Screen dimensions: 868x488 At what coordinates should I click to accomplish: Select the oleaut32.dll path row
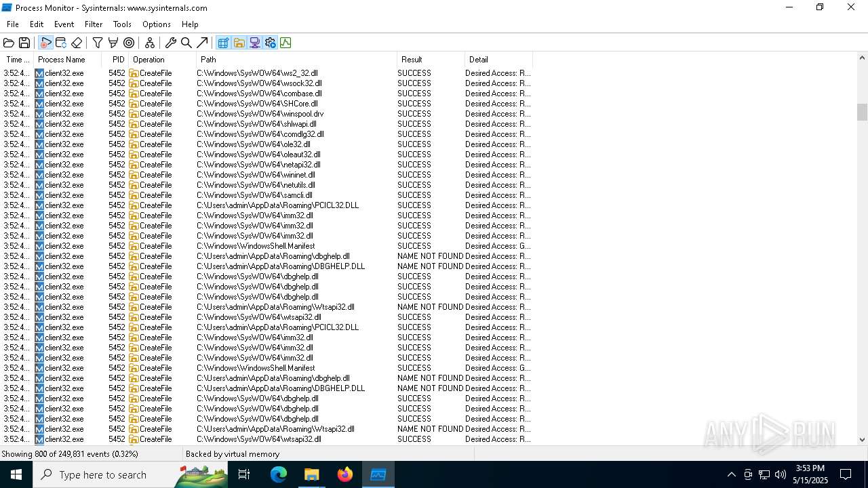[x=267, y=155]
